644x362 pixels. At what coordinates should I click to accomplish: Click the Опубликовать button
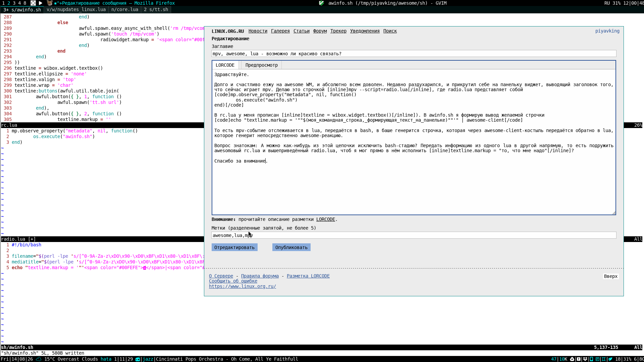click(291, 247)
